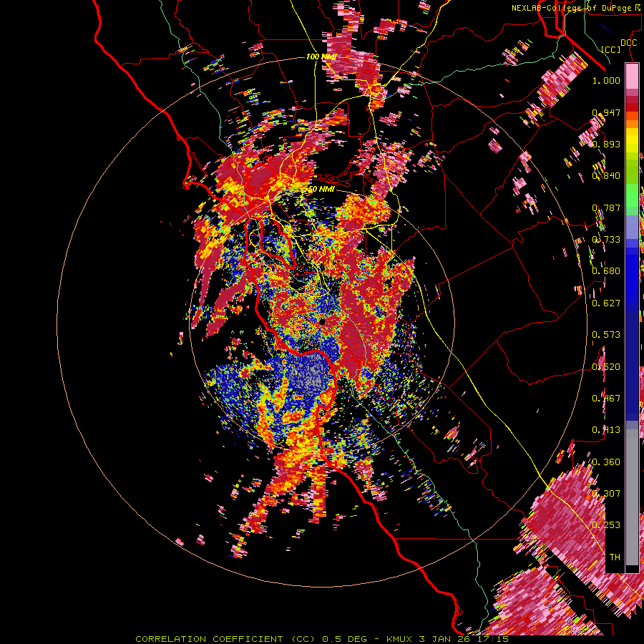The height and width of the screenshot is (644, 644).
Task: Pick the light periwinkle-blue color bar segment
Action: point(632,227)
